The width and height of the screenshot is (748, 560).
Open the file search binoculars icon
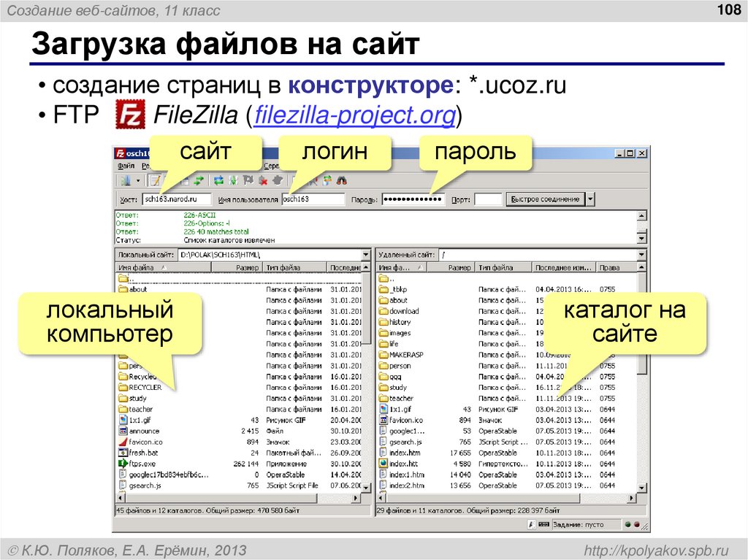(x=342, y=180)
